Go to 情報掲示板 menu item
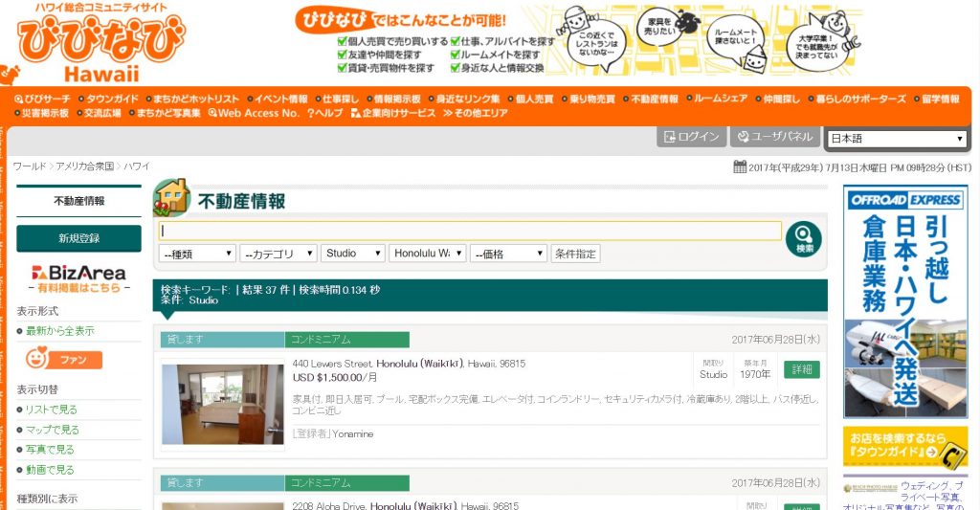Screen dimensions: 980x510 393,99
